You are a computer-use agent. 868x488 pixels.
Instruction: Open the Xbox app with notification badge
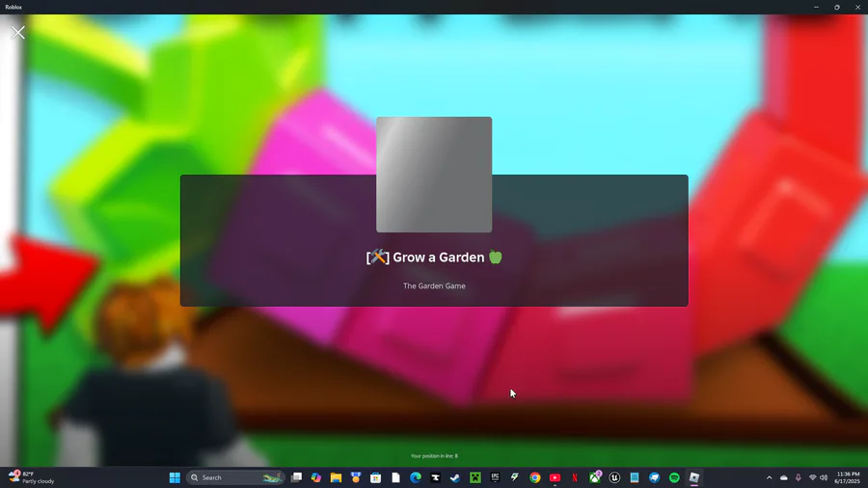[x=594, y=477]
